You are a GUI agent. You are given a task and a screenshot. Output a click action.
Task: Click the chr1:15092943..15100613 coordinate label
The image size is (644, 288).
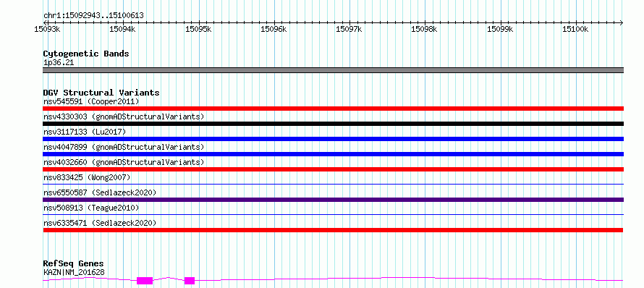(93, 16)
